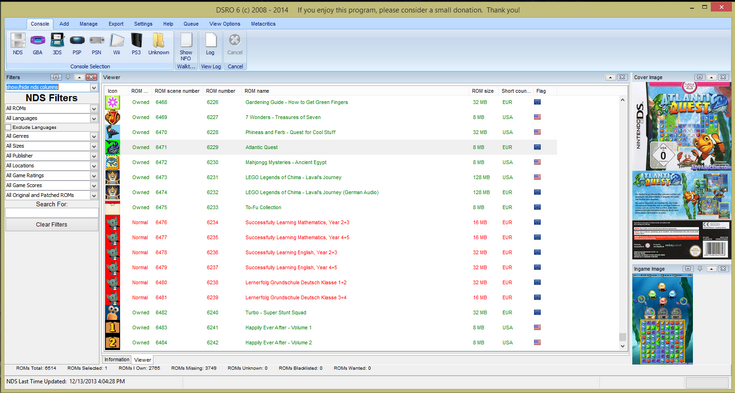Select the 3DS console icon

point(57,41)
